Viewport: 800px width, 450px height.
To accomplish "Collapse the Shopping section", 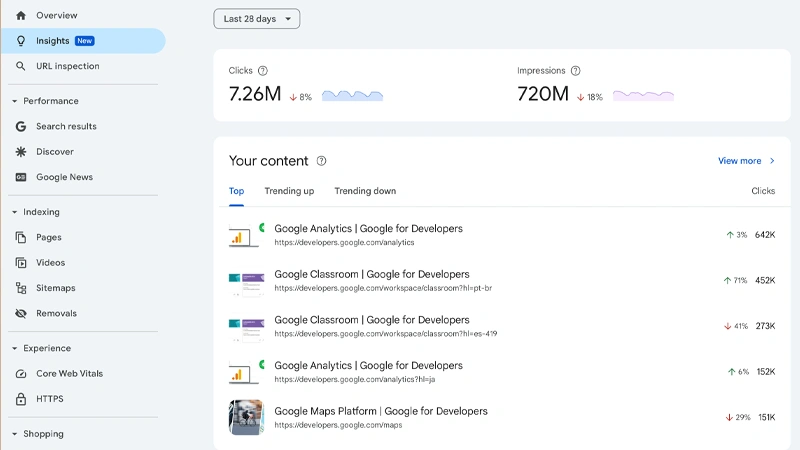I will pyautogui.click(x=14, y=434).
